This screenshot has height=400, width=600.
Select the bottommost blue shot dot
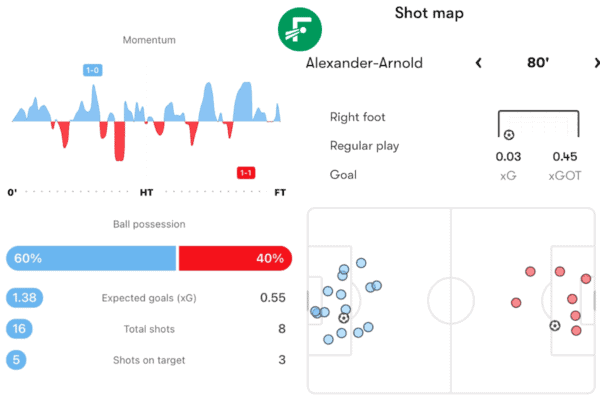point(328,340)
